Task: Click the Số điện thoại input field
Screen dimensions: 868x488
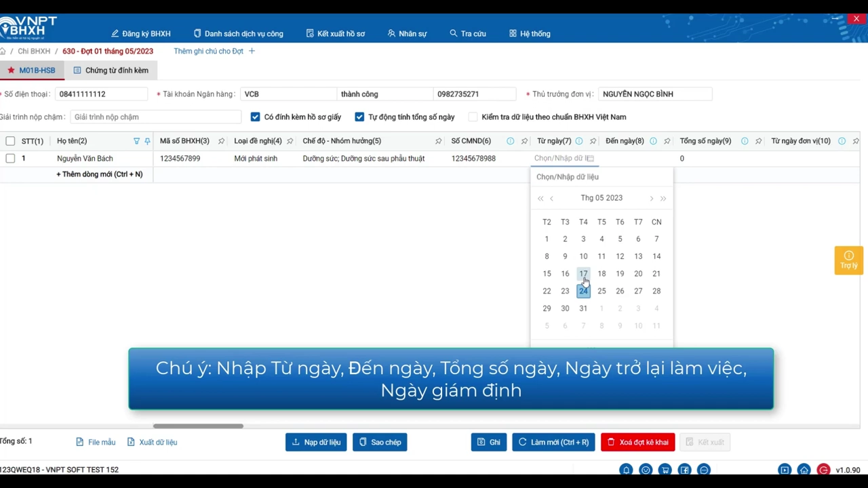Action: coord(101,94)
